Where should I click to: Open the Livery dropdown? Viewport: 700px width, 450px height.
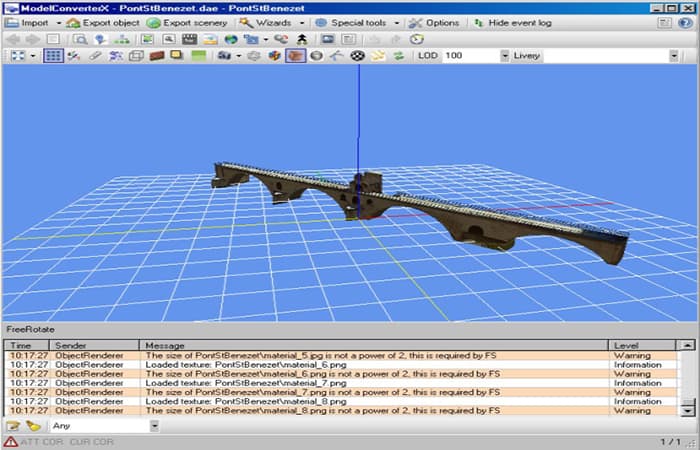(674, 56)
